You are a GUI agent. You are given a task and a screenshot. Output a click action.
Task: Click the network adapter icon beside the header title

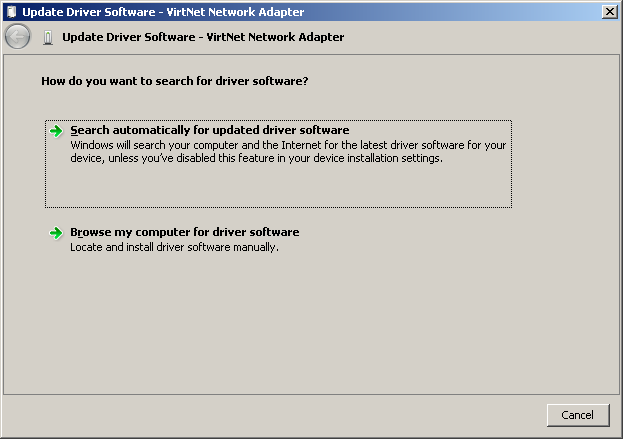[48, 37]
